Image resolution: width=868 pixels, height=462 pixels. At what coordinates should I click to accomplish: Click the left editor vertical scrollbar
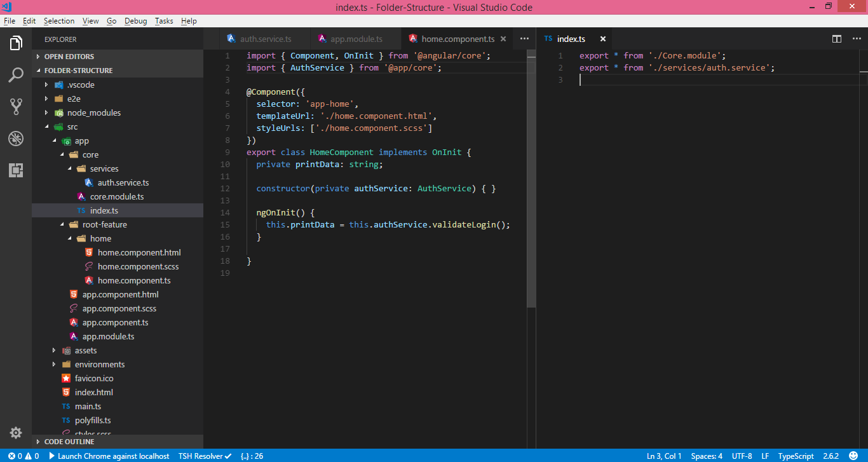(x=531, y=179)
